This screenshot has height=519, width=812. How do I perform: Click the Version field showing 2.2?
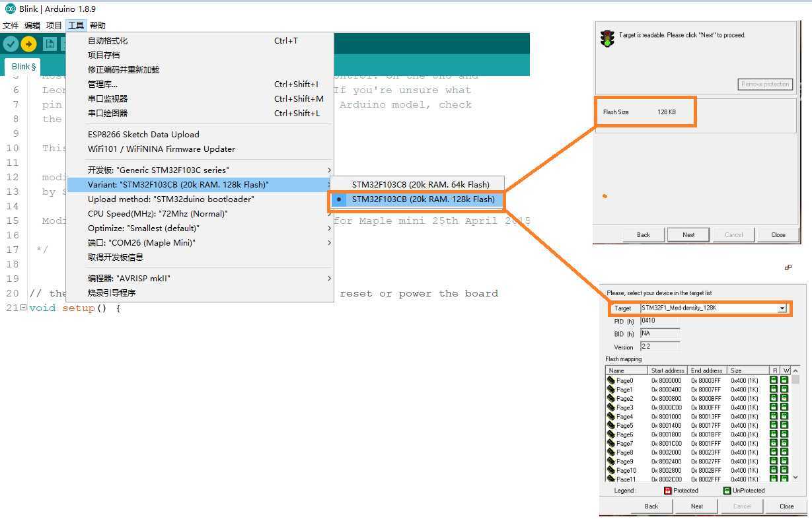click(x=659, y=346)
